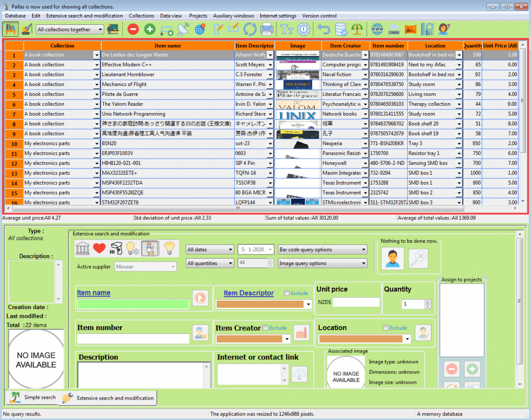This screenshot has width=531, height=420.
Task: Open the Version control menu
Action: (x=319, y=16)
